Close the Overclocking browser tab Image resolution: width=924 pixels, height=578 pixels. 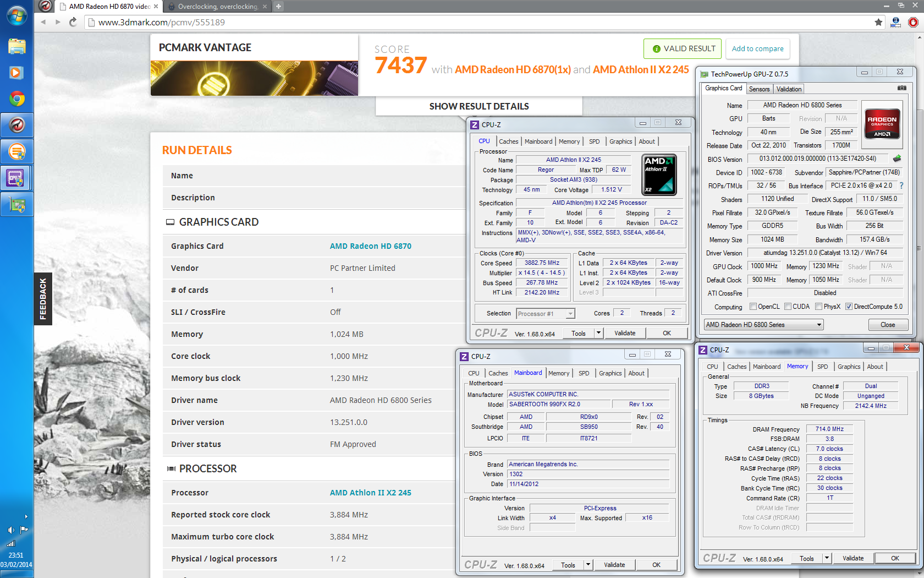coord(265,7)
